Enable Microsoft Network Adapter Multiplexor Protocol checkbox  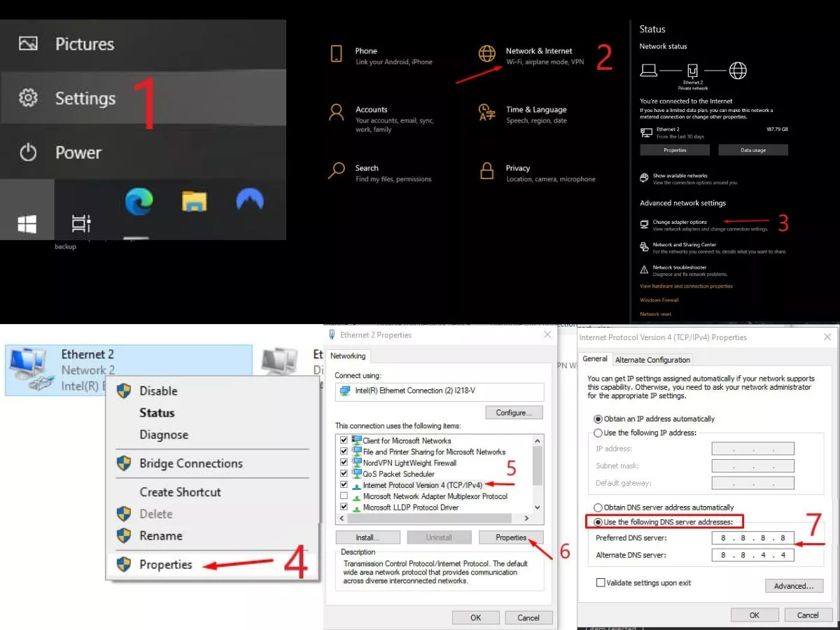click(x=343, y=496)
